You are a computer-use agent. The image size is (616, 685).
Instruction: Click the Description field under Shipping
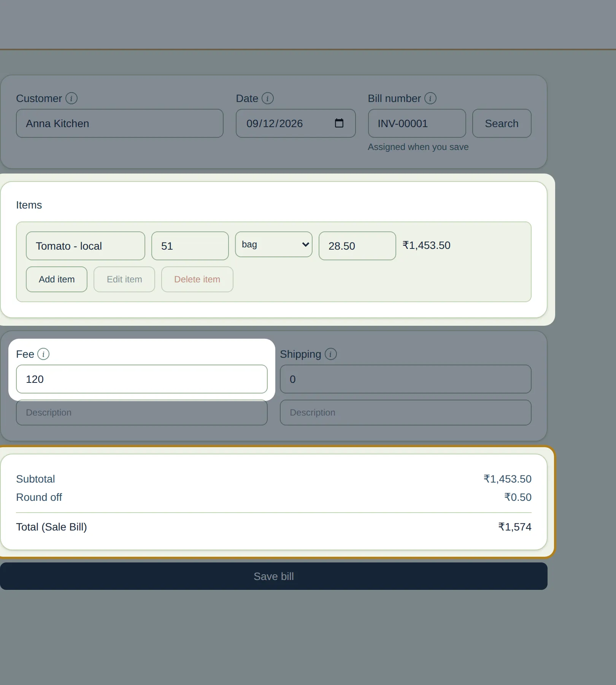[x=406, y=413]
